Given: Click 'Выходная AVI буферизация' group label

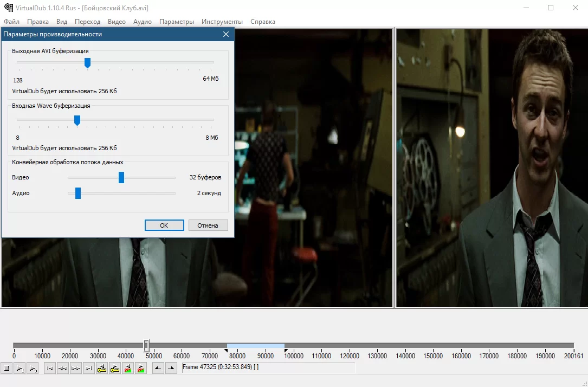Looking at the screenshot, I should [x=50, y=51].
